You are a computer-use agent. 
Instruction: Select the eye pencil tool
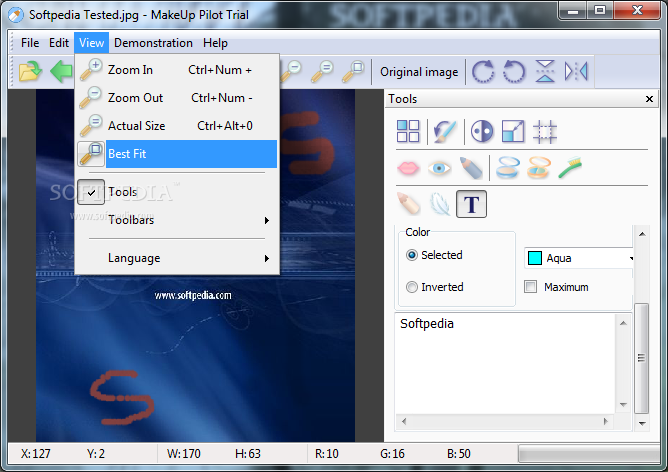click(471, 167)
